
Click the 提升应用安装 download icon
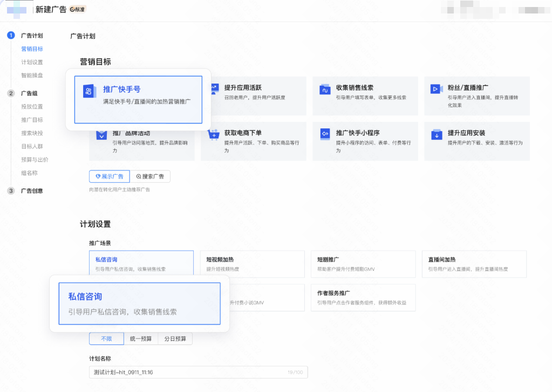point(436,135)
